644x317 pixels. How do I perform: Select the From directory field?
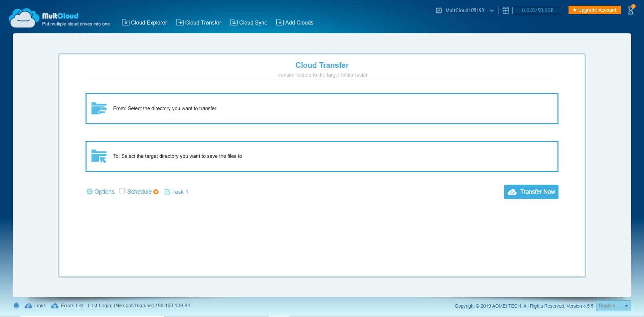click(x=322, y=108)
